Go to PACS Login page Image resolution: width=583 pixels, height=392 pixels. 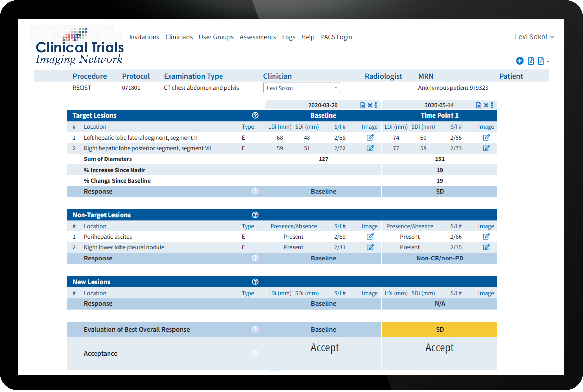336,37
